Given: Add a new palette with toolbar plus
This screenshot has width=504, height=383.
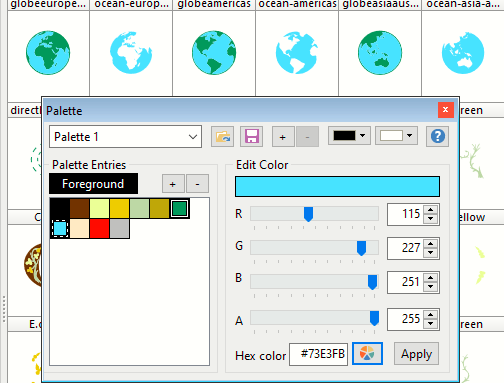Looking at the screenshot, I should point(283,137).
